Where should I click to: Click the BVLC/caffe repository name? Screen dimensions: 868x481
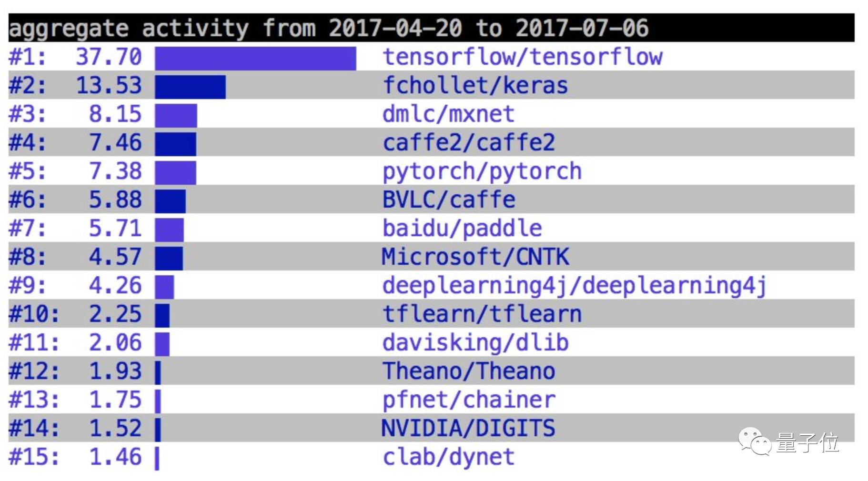pos(449,200)
